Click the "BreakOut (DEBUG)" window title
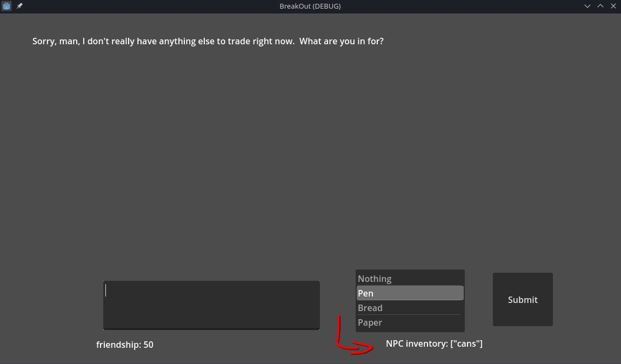This screenshot has height=364, width=621. (310, 6)
